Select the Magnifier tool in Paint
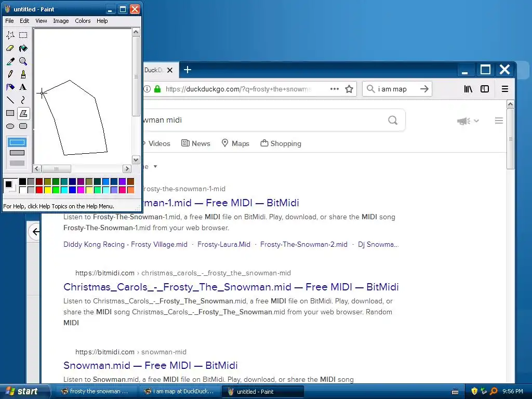The width and height of the screenshot is (532, 399). click(x=23, y=61)
